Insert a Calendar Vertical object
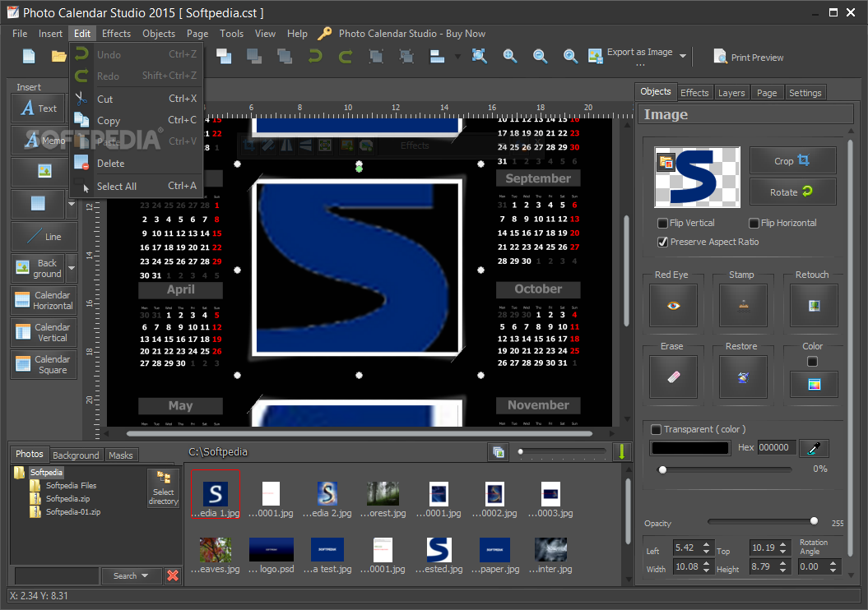 point(44,332)
